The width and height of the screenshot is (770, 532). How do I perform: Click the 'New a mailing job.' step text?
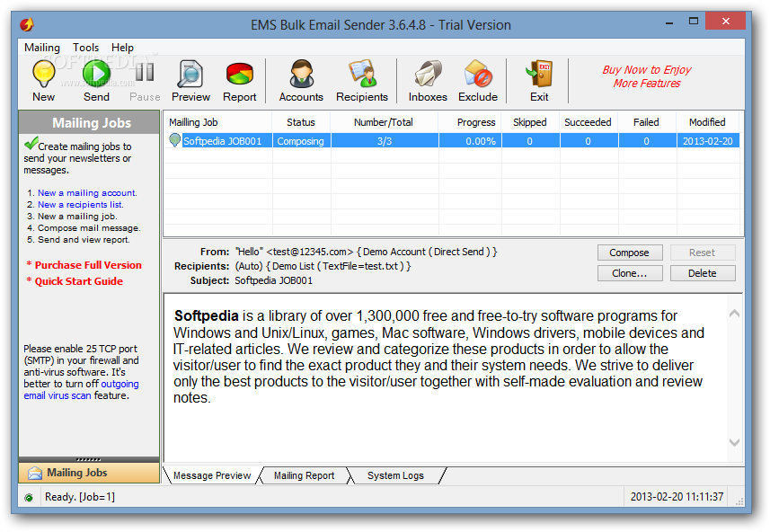tap(77, 217)
